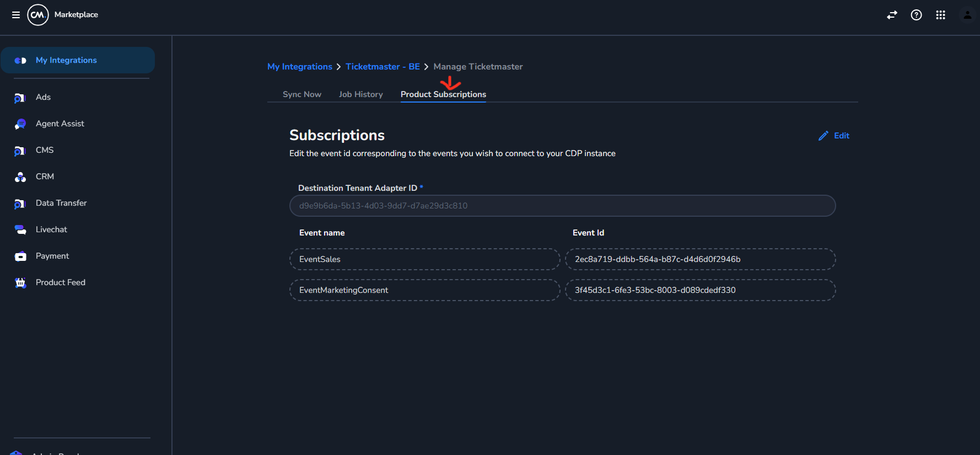Click the Agent Assist sidebar icon
Screen dimensions: 980x455
tap(20, 124)
